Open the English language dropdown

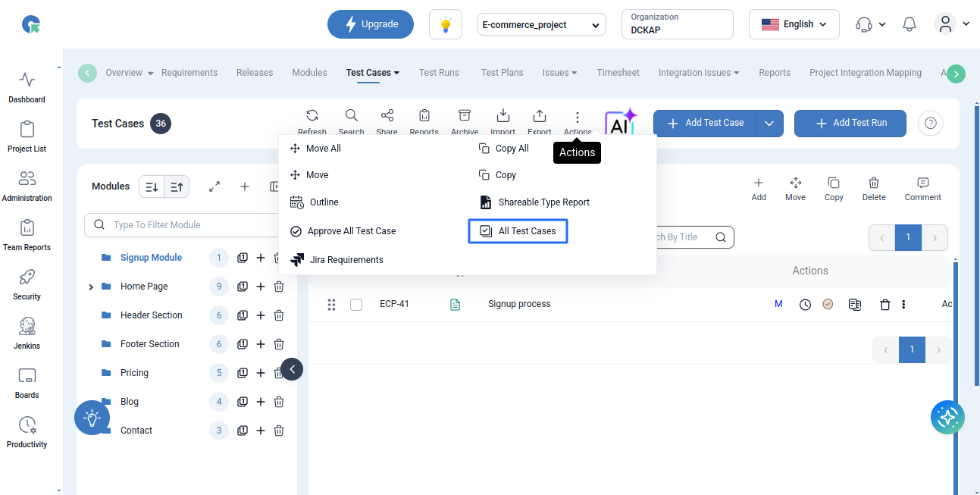pos(793,24)
